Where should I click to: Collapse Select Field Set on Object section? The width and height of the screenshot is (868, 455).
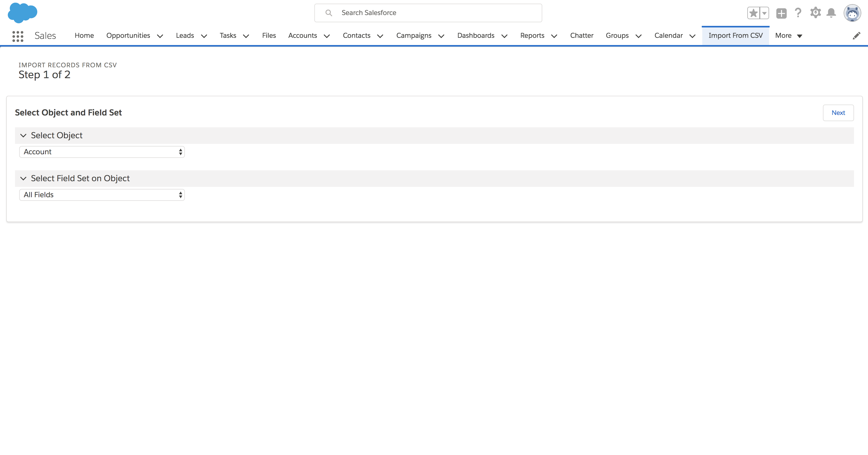23,179
